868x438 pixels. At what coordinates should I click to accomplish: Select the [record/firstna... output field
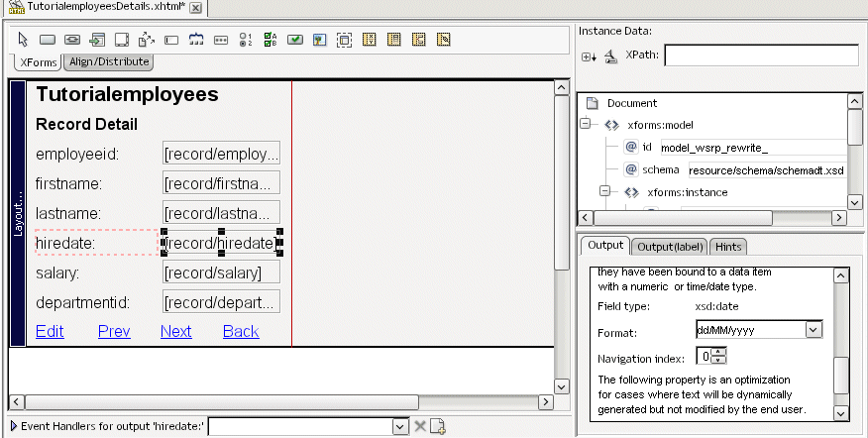coord(221,183)
